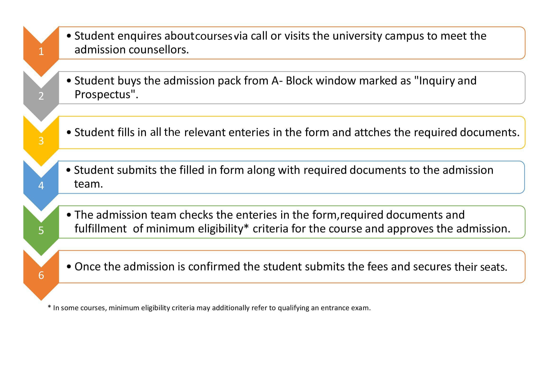Click the orange chevron numbered 1
This screenshot has width=555, height=392.
[41, 51]
